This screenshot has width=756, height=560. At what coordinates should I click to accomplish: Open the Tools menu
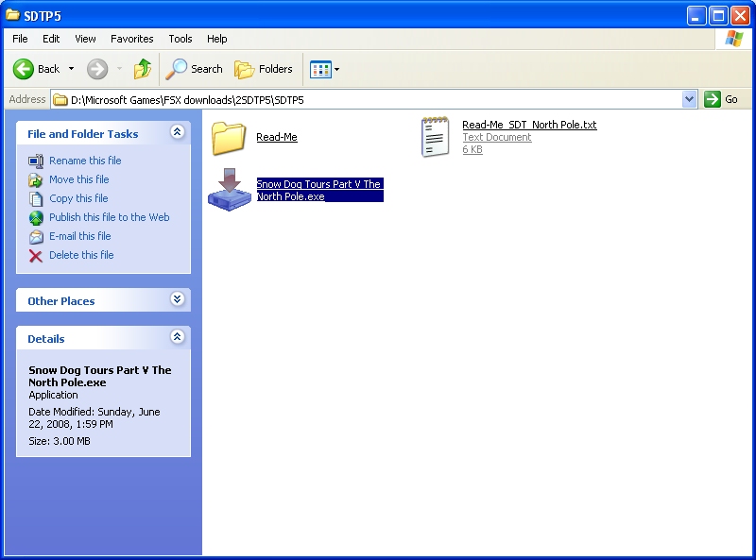180,39
